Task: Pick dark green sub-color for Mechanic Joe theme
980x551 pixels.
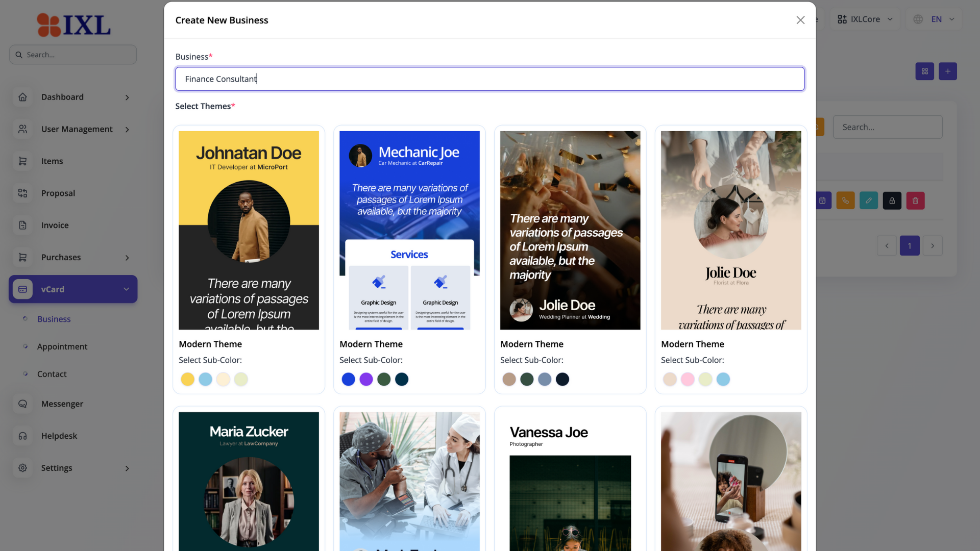Action: (384, 379)
